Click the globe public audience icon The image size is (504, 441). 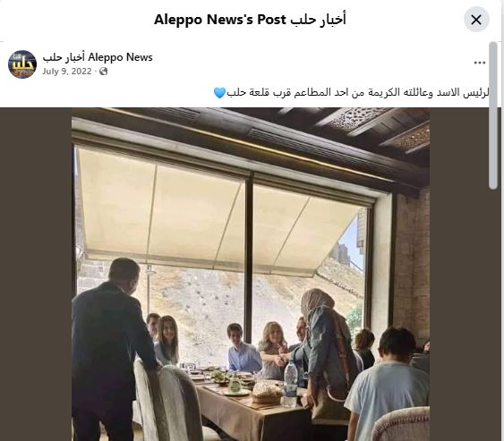[104, 72]
